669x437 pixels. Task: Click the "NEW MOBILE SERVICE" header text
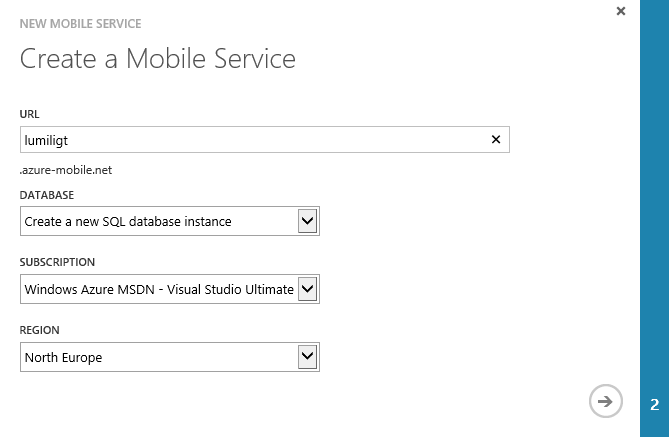click(x=80, y=23)
